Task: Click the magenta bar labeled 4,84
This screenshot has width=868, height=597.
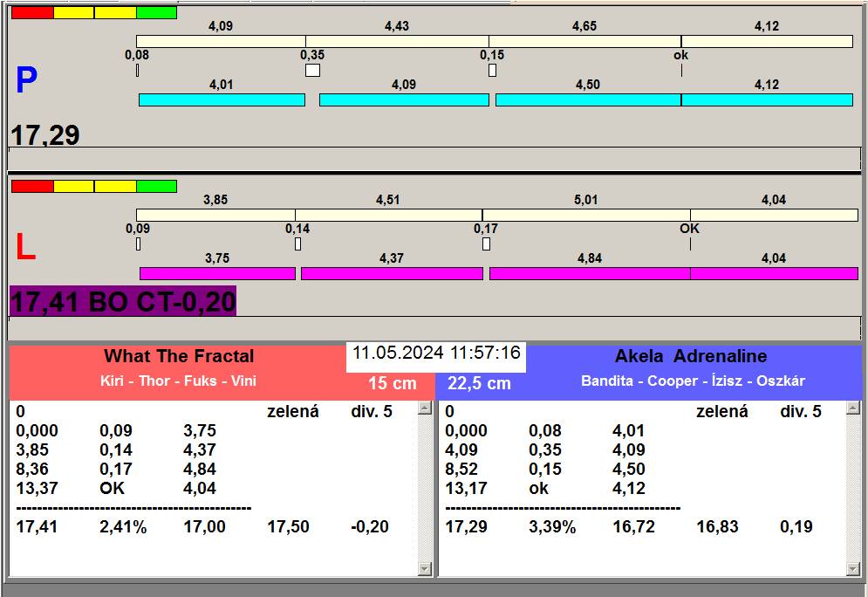Action: pyautogui.click(x=590, y=273)
